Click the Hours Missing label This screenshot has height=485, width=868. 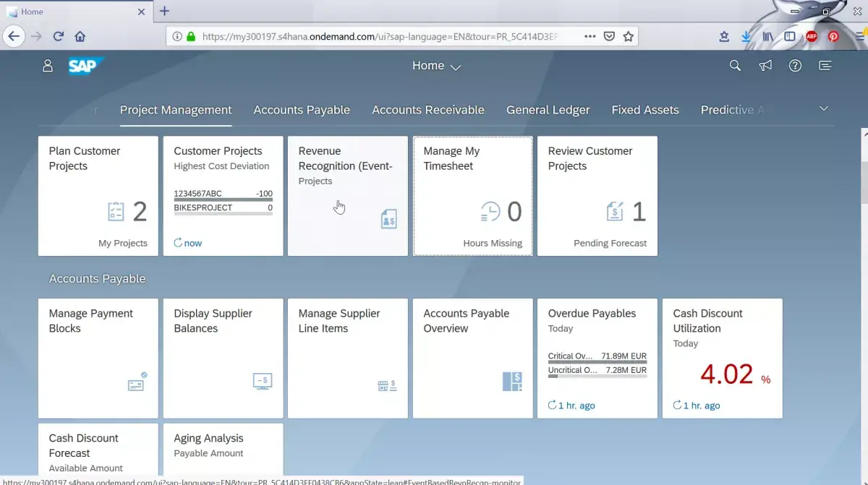(x=493, y=244)
